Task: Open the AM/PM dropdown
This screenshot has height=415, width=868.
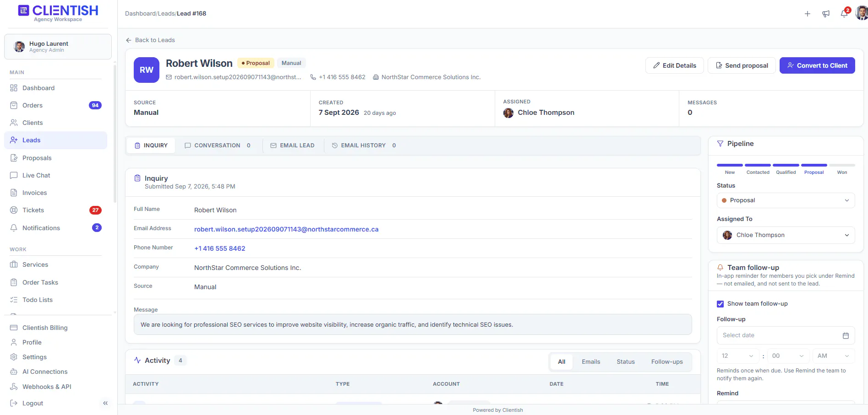Action: 834,356
